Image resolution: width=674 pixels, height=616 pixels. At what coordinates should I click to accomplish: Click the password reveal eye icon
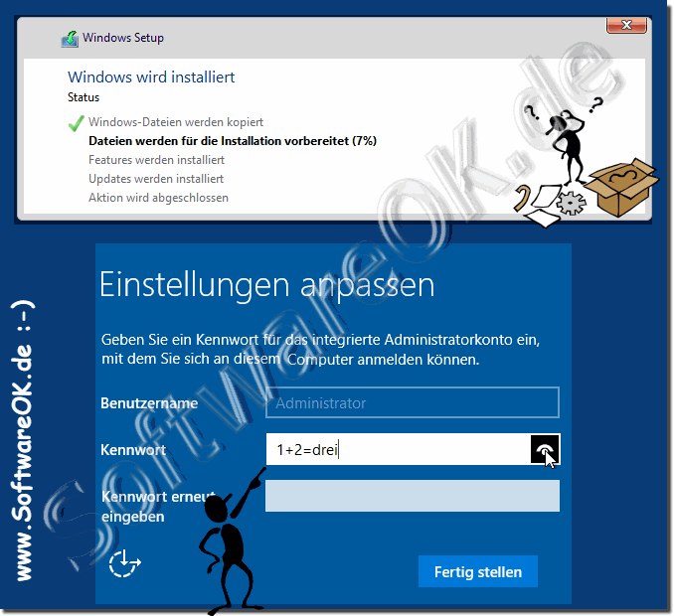point(545,449)
